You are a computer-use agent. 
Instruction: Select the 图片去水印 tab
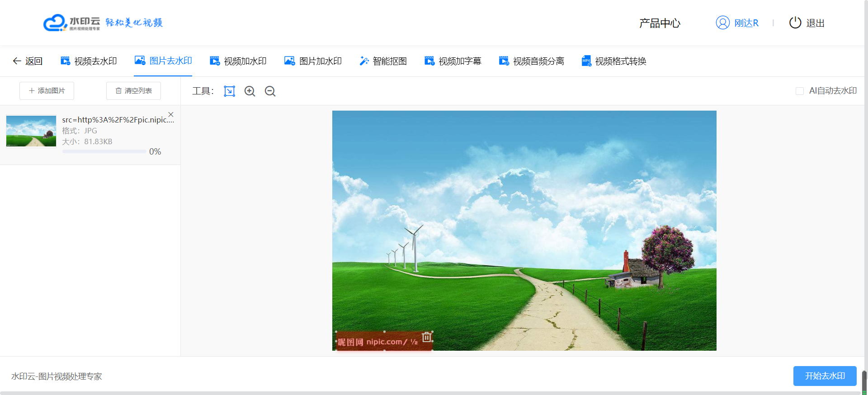(x=163, y=61)
